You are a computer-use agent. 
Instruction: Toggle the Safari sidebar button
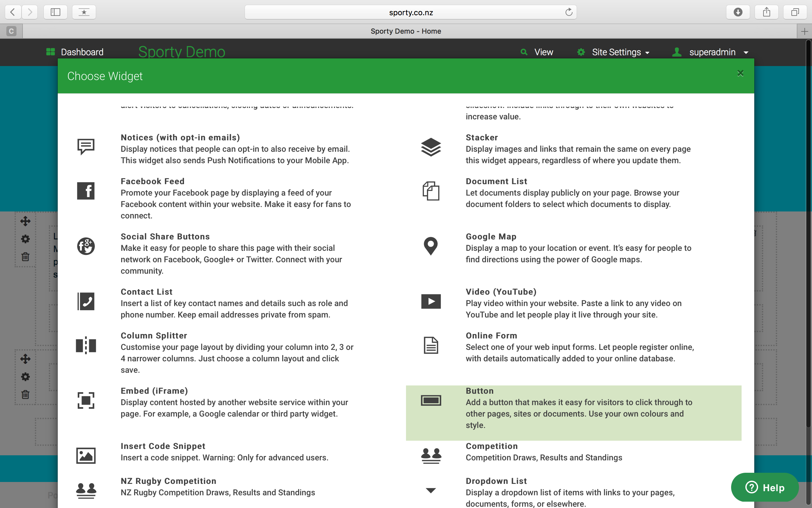click(x=56, y=12)
